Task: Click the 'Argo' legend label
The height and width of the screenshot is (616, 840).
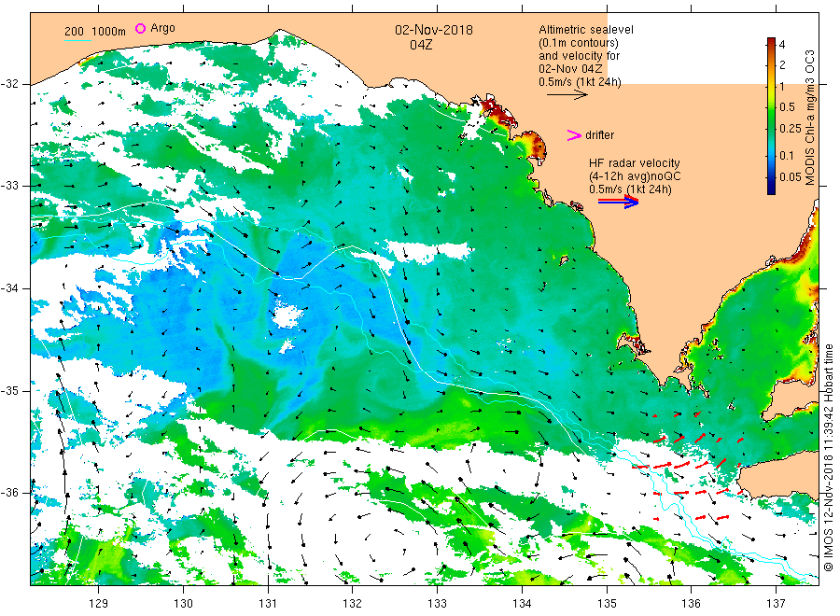Action: [x=162, y=28]
